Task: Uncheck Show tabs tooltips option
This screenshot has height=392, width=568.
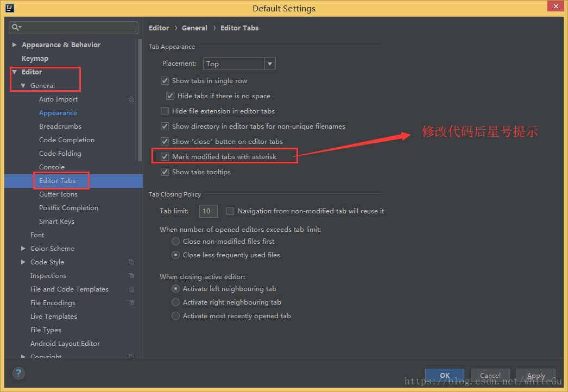Action: click(165, 172)
